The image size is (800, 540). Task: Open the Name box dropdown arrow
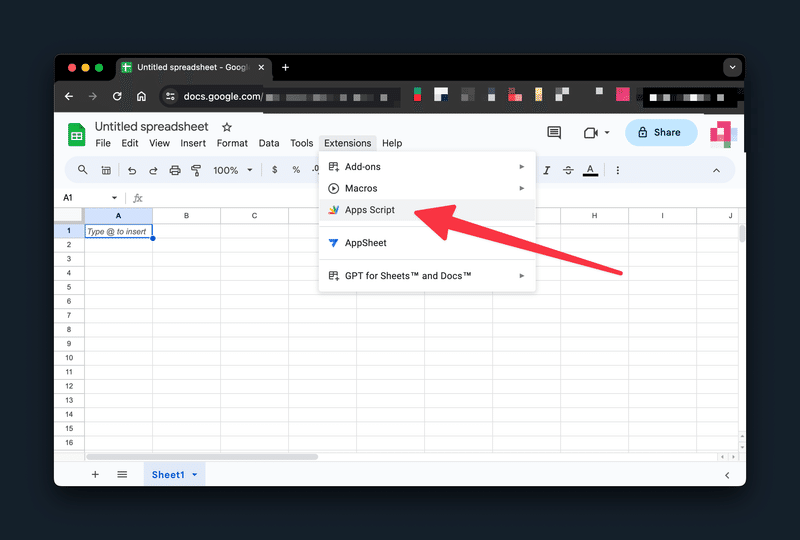[114, 198]
